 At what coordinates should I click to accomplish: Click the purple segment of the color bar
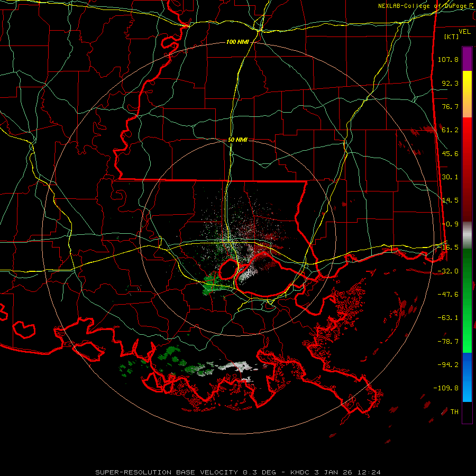click(467, 59)
